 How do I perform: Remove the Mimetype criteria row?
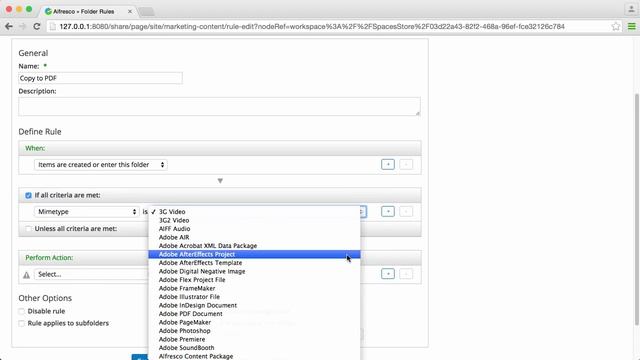click(406, 211)
